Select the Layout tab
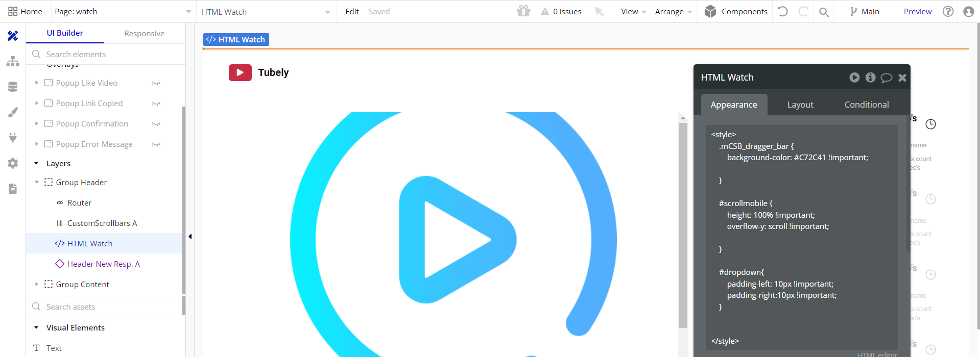Image resolution: width=980 pixels, height=357 pixels. tap(800, 105)
